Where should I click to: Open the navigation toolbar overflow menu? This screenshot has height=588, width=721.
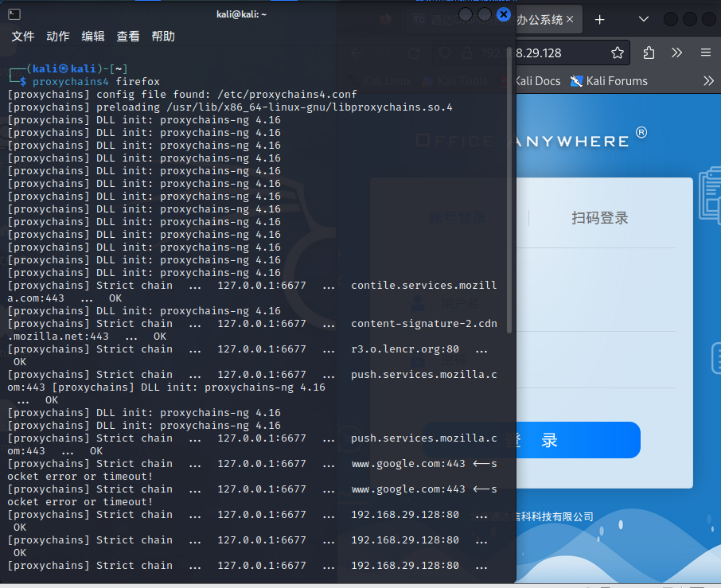[x=676, y=53]
